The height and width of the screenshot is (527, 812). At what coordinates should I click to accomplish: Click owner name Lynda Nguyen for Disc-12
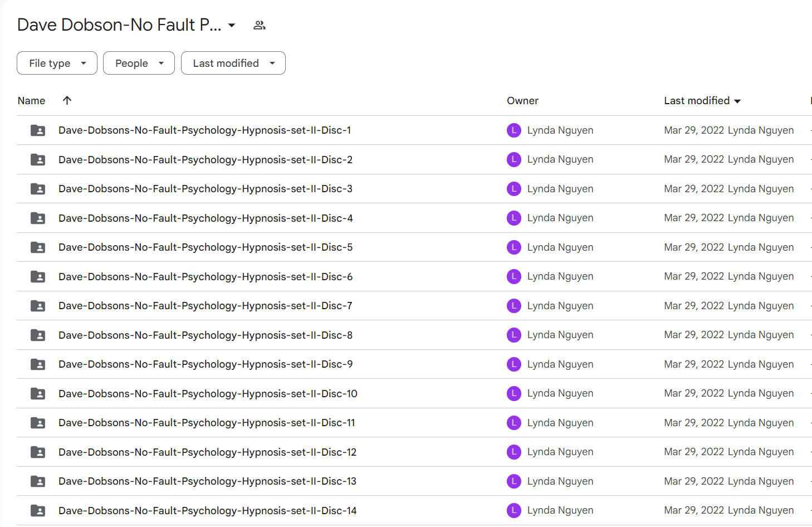point(560,452)
